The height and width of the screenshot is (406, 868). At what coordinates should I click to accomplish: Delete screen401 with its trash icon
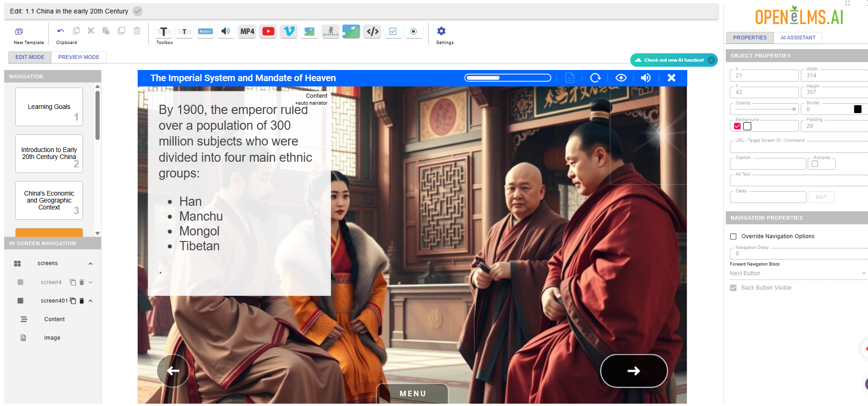click(82, 301)
